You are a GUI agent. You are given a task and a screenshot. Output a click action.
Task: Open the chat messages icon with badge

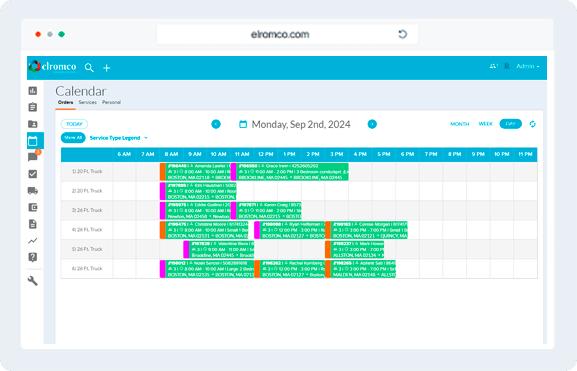pyautogui.click(x=33, y=157)
